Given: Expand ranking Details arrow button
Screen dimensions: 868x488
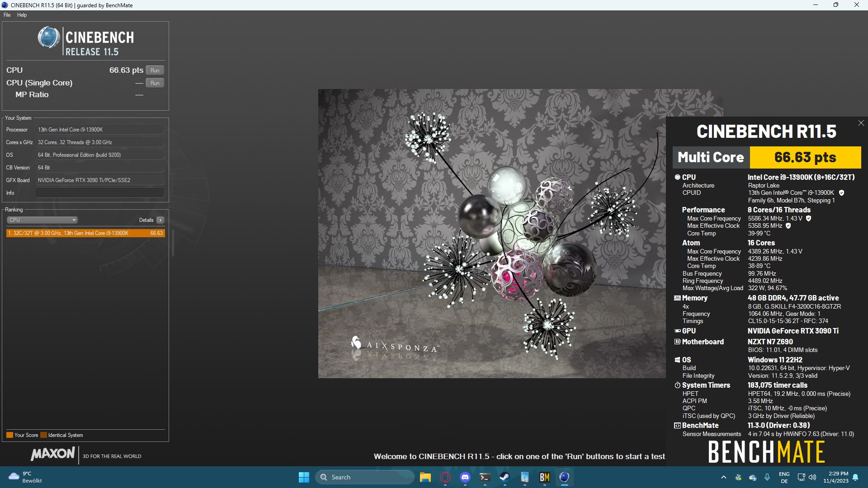Looking at the screenshot, I should pyautogui.click(x=160, y=220).
